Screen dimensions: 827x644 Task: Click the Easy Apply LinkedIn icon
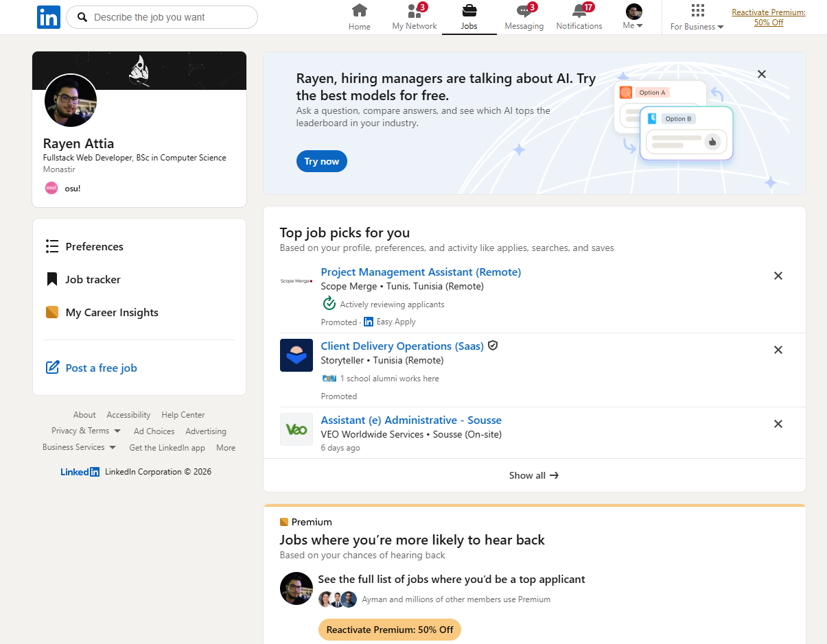[x=369, y=322]
